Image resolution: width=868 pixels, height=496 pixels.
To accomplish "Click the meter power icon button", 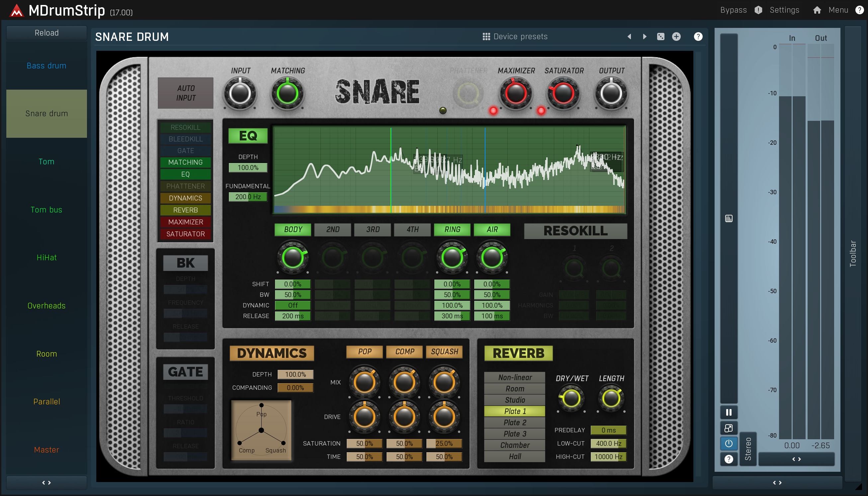I will point(729,444).
